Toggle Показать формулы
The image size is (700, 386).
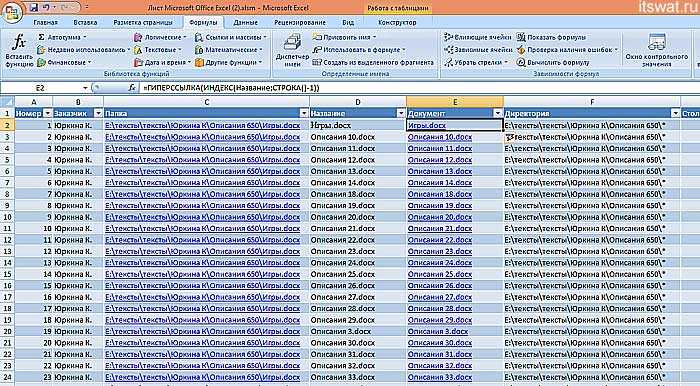tap(551, 37)
